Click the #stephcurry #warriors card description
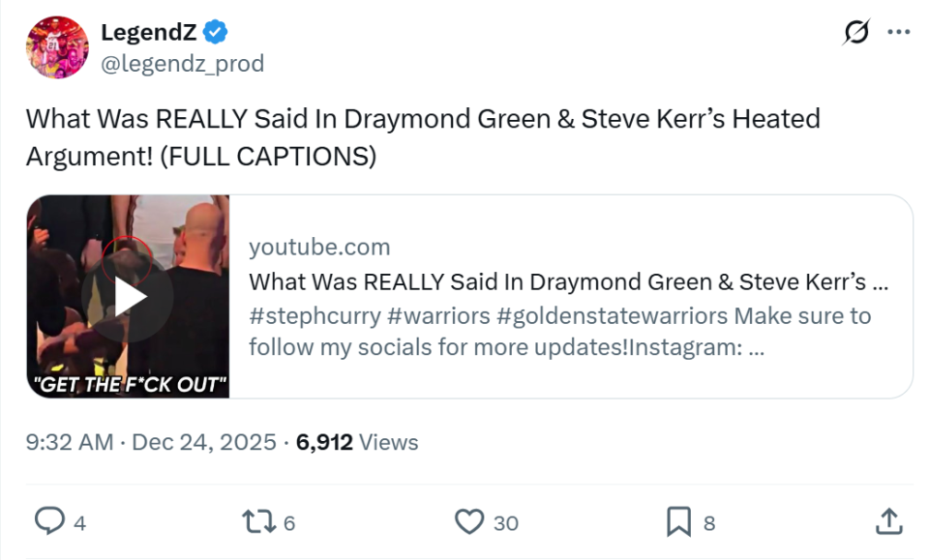The width and height of the screenshot is (929, 560). (559, 331)
